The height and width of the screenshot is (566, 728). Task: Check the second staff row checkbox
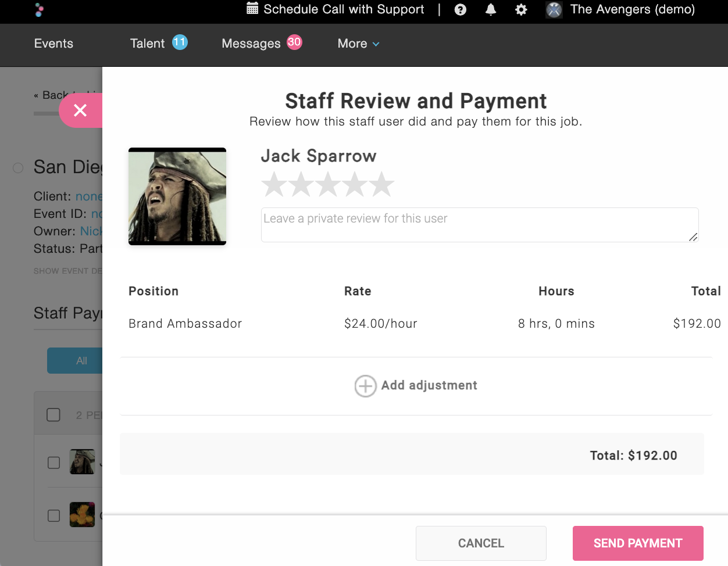[53, 515]
